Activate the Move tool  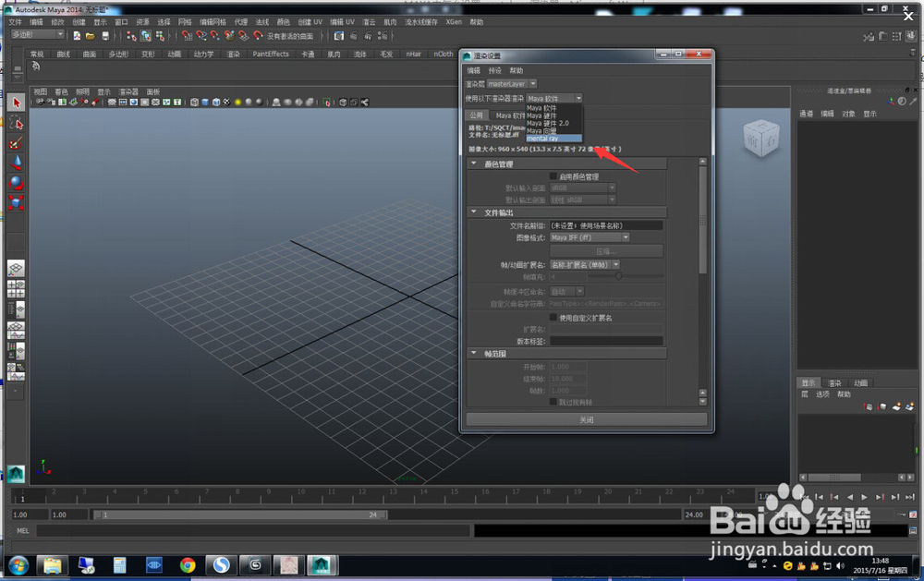pyautogui.click(x=17, y=163)
